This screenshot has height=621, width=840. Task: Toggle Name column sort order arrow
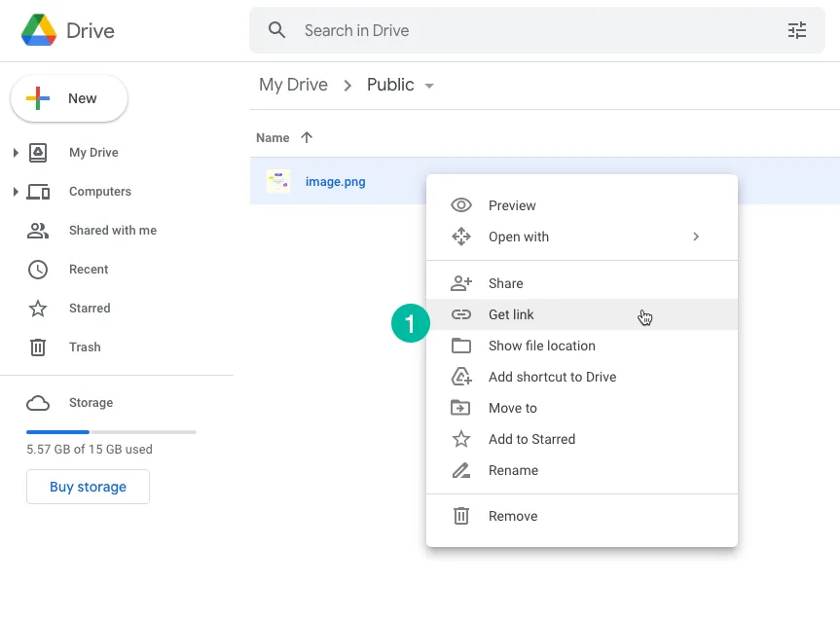(308, 137)
